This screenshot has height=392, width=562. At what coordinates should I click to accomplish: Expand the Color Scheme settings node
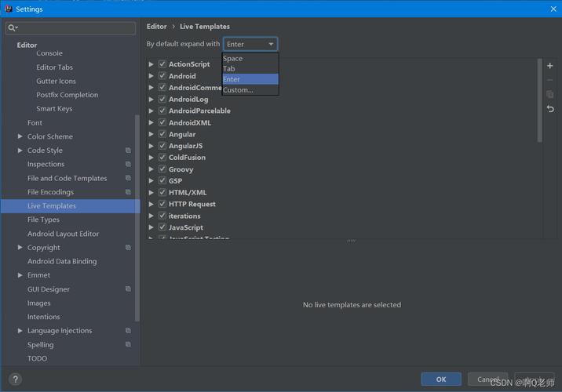tap(20, 136)
